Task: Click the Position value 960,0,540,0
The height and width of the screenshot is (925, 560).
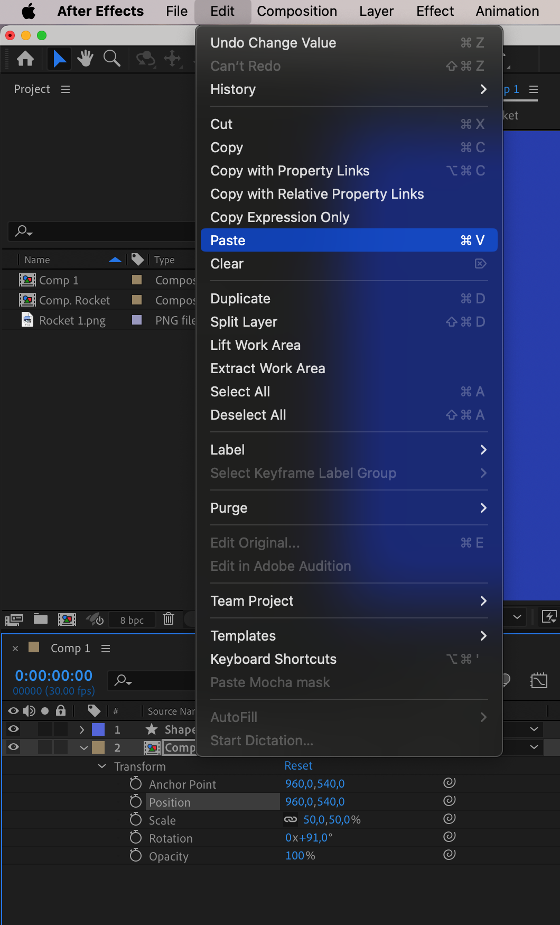Action: [x=315, y=801]
